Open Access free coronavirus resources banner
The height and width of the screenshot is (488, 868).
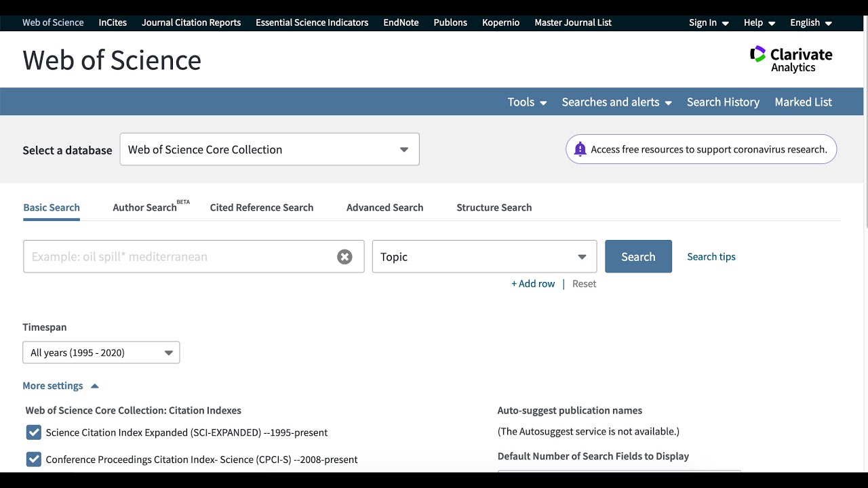point(701,149)
